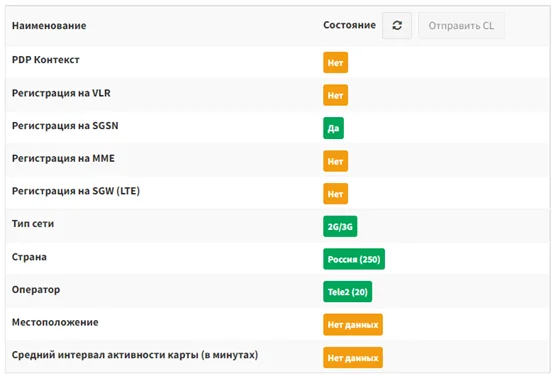Select the Местоположение row label
The height and width of the screenshot is (376, 553).
point(55,322)
